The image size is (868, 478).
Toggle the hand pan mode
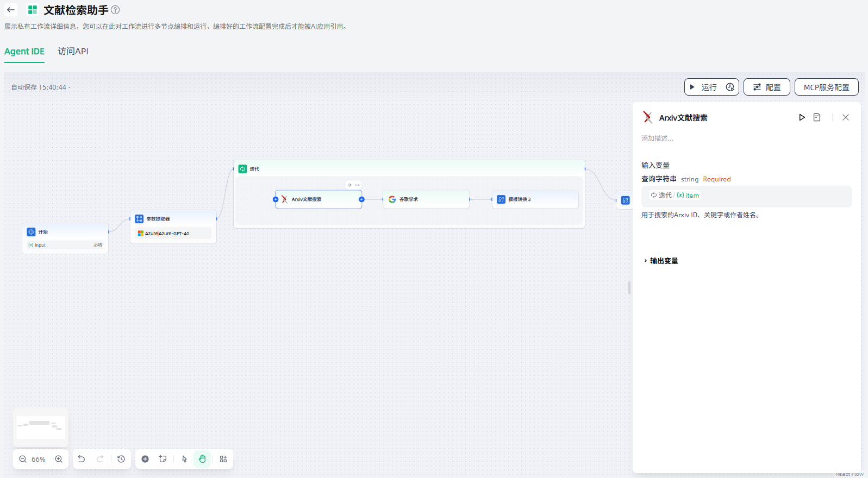[x=202, y=459]
